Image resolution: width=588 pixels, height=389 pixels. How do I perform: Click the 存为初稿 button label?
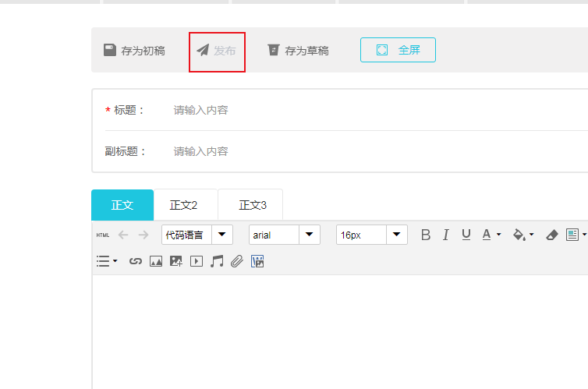(x=143, y=51)
